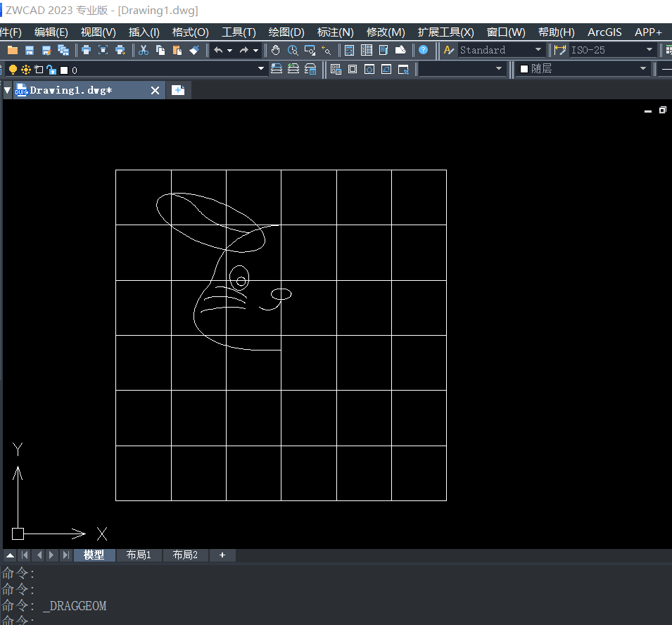The width and height of the screenshot is (672, 625).
Task: Click the eraser-shaped toolbar icon
Action: (x=400, y=50)
